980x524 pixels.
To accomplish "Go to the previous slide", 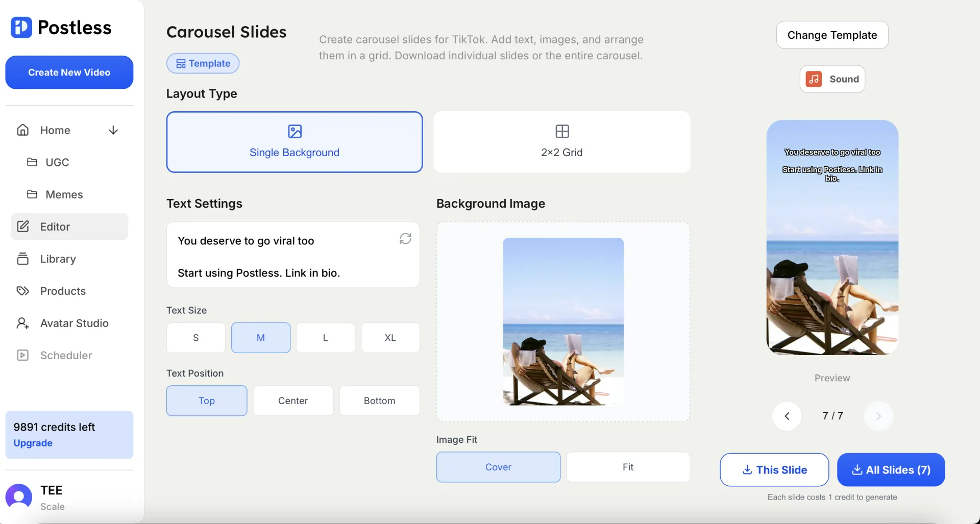I will (x=787, y=416).
